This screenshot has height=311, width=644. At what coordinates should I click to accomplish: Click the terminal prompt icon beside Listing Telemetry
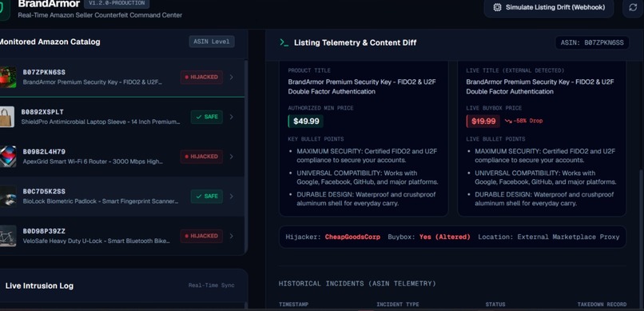284,42
